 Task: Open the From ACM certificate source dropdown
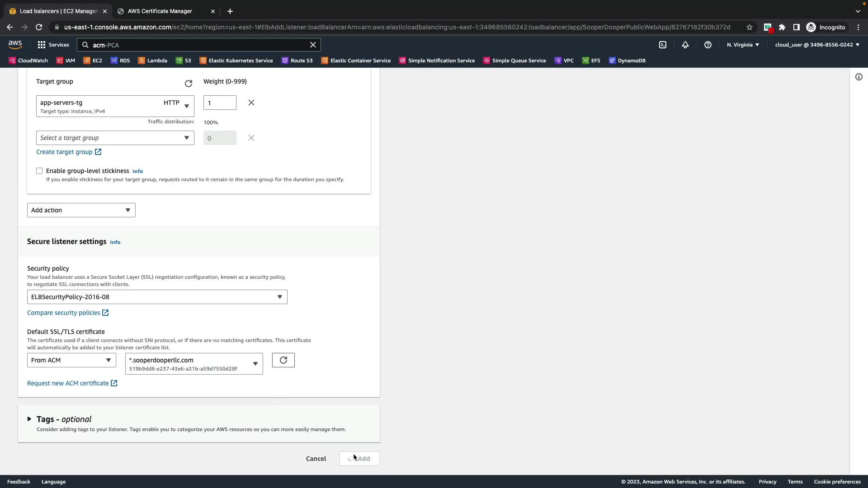coord(71,360)
